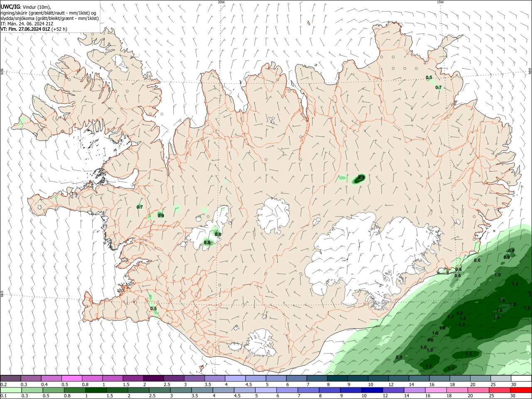
Task: Click top-row legend swatch labeled 0.4
Action: (51, 378)
